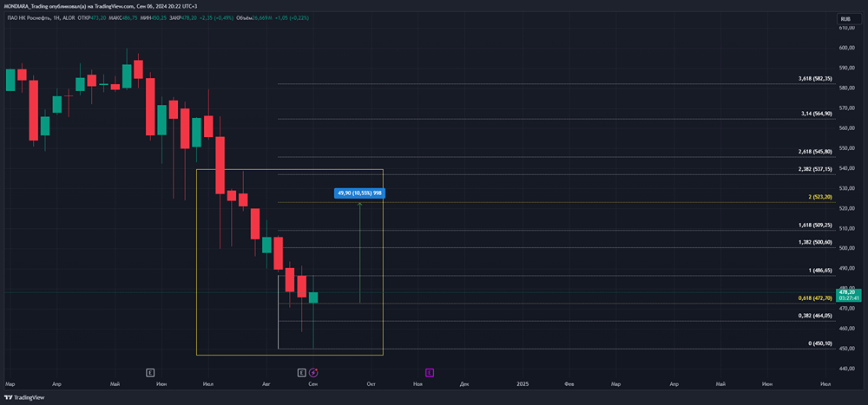Viewport: 868px width, 405px height.
Task: Click the Сен label on time axis
Action: click(x=313, y=383)
